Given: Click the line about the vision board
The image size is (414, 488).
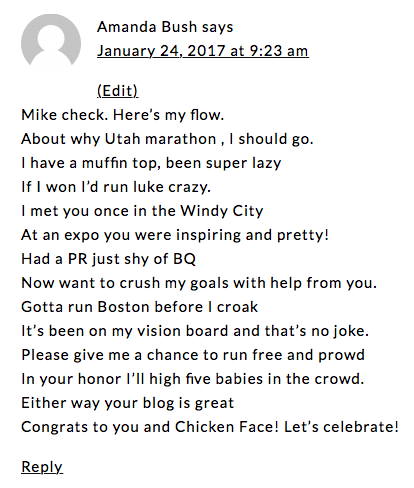Looking at the screenshot, I should pyautogui.click(x=195, y=331).
